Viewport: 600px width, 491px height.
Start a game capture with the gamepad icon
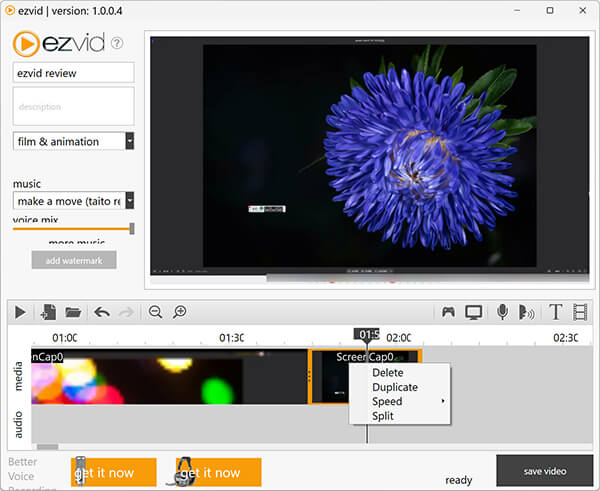pos(448,312)
